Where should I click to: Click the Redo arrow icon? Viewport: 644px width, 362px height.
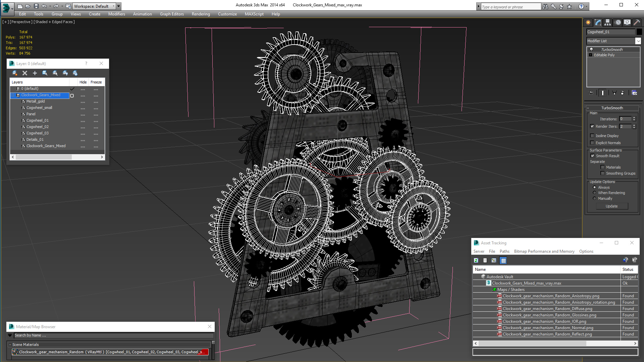click(x=56, y=6)
